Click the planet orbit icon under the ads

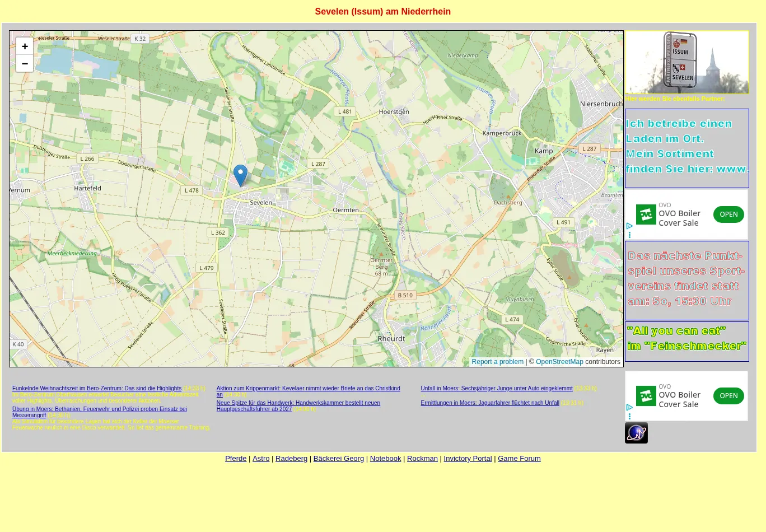coord(636,433)
